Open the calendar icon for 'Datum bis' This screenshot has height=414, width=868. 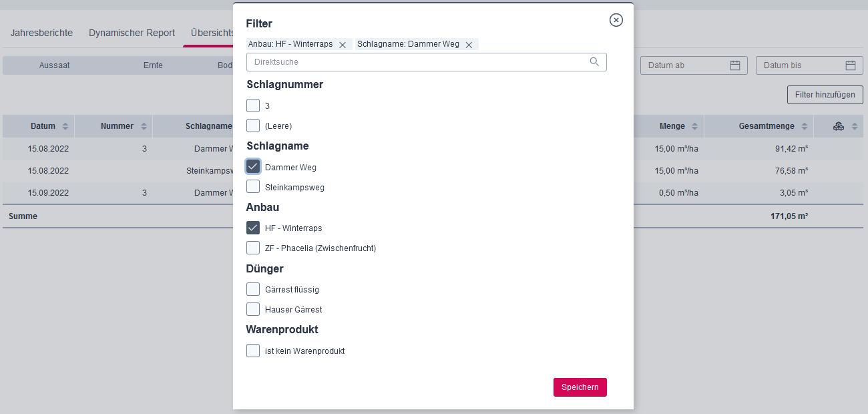851,65
